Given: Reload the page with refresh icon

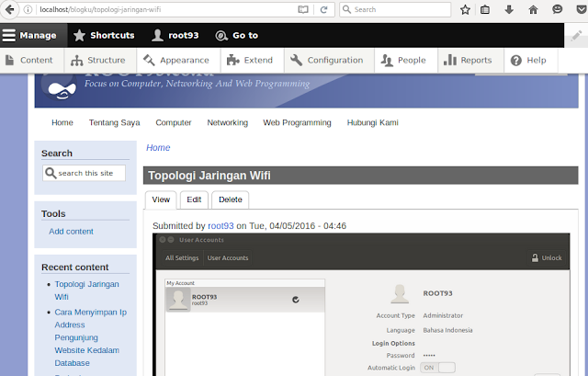Looking at the screenshot, I should coord(323,10).
